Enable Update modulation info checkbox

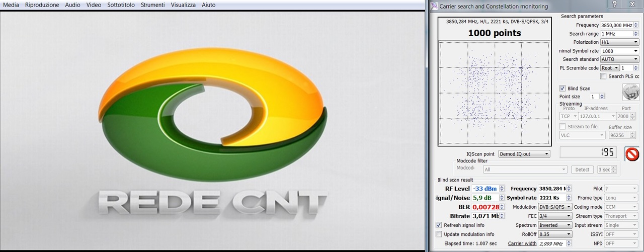point(439,234)
